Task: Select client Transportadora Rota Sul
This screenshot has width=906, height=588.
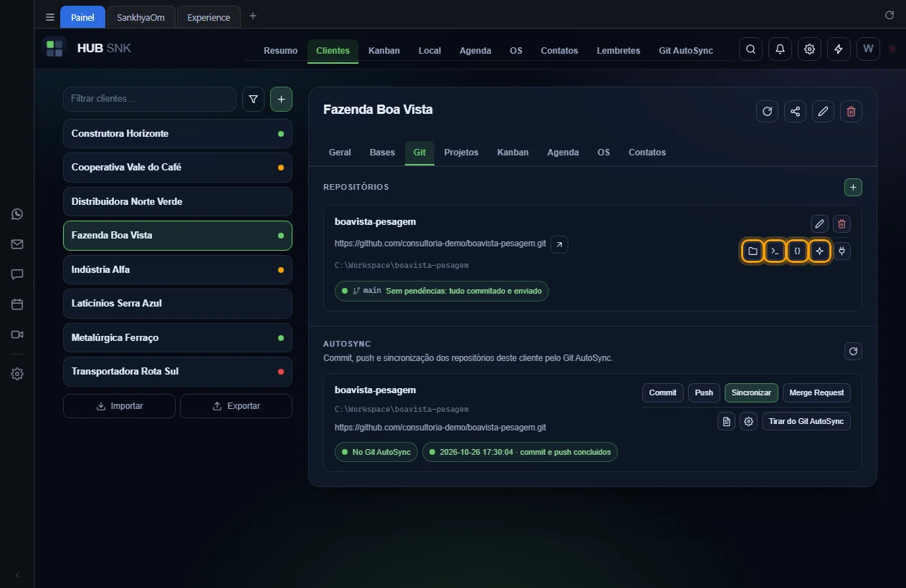Action: pyautogui.click(x=178, y=372)
